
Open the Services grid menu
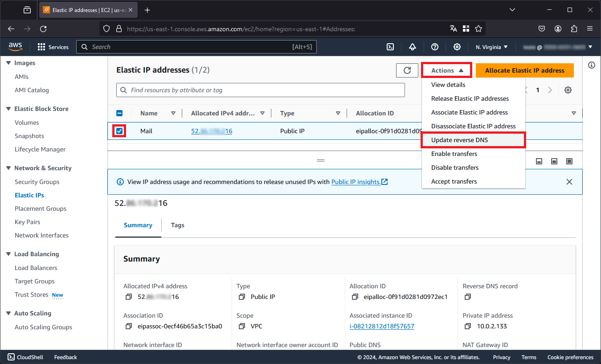pos(53,47)
